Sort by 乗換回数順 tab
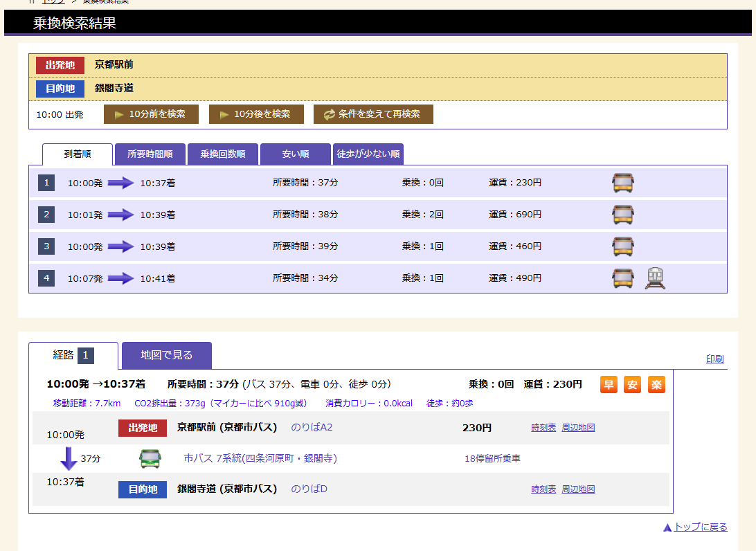The image size is (756, 551). (x=223, y=154)
